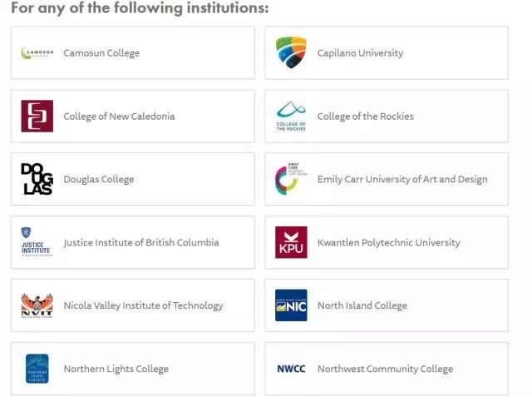
Task: Click the Capilano University shield logo
Action: pyautogui.click(x=291, y=52)
